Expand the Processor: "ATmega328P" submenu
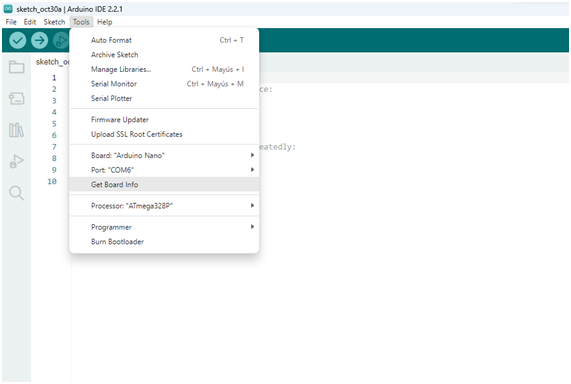 [x=164, y=205]
